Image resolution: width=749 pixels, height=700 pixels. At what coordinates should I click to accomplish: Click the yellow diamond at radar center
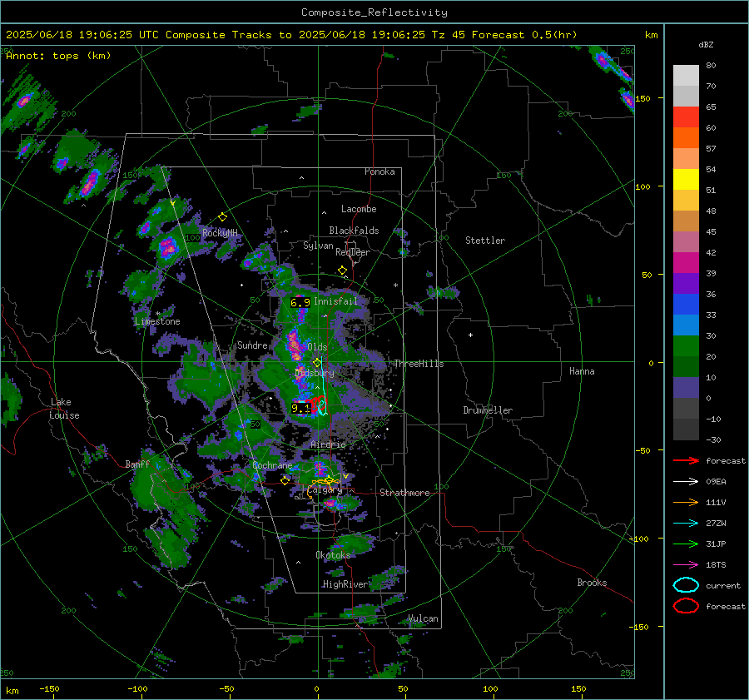(317, 362)
